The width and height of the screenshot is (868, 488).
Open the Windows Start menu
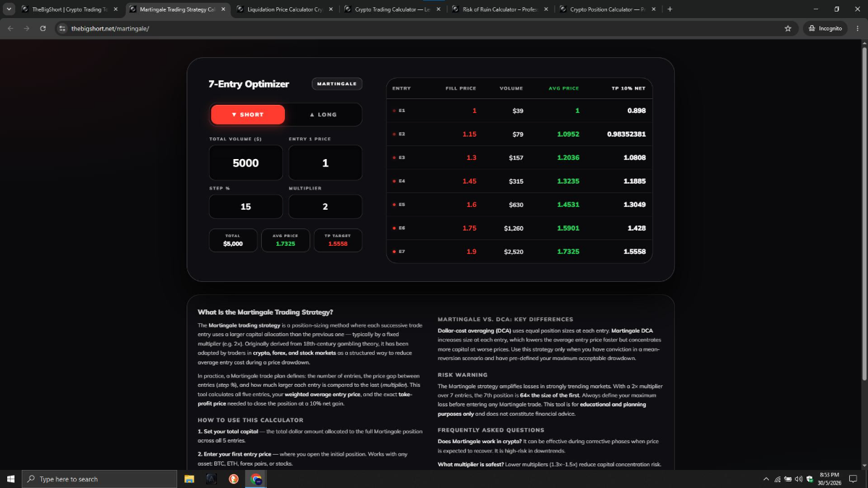click(10, 479)
